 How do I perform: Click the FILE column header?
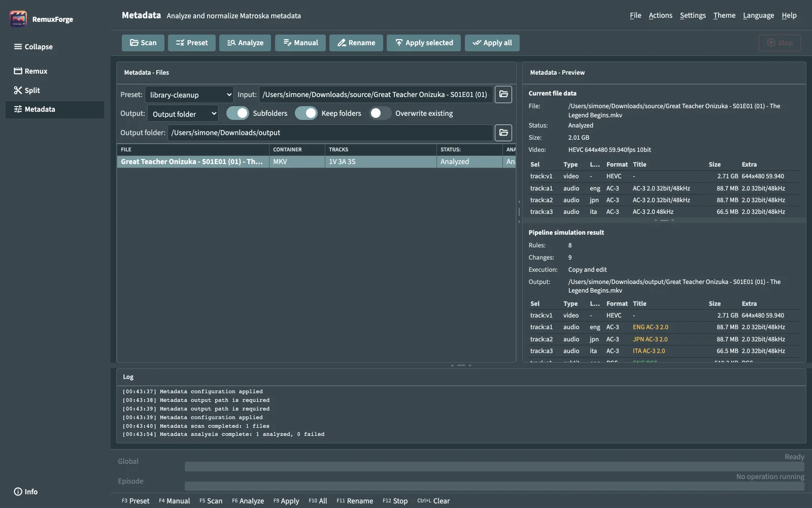click(x=193, y=149)
